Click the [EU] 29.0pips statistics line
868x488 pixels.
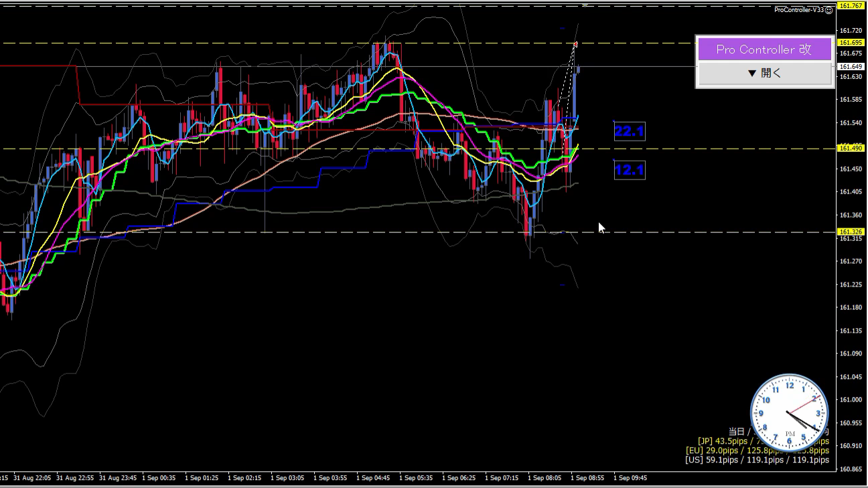click(757, 451)
